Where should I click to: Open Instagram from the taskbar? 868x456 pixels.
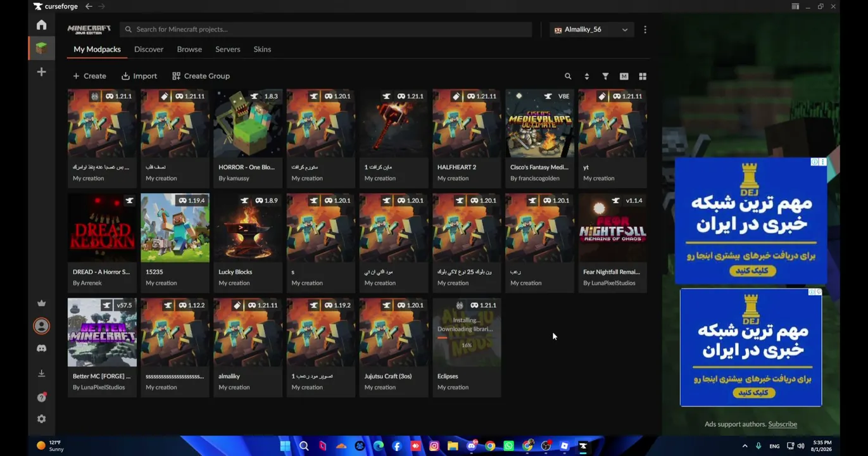[434, 446]
